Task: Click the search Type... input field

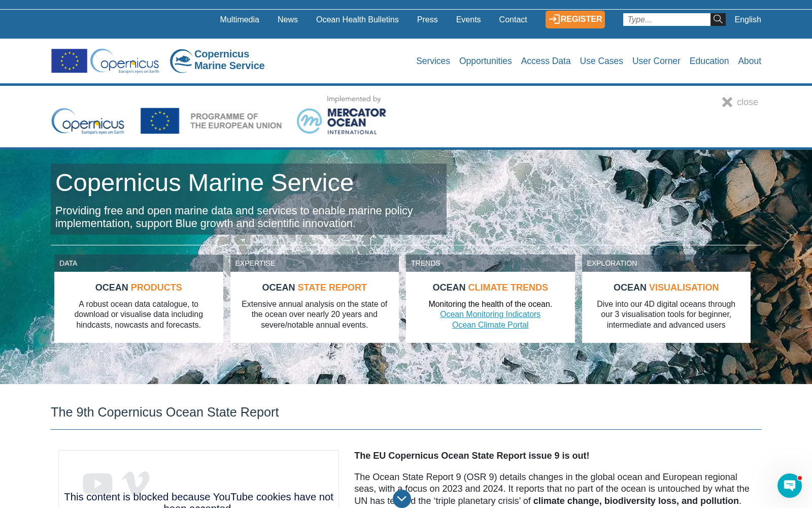Action: (666, 19)
